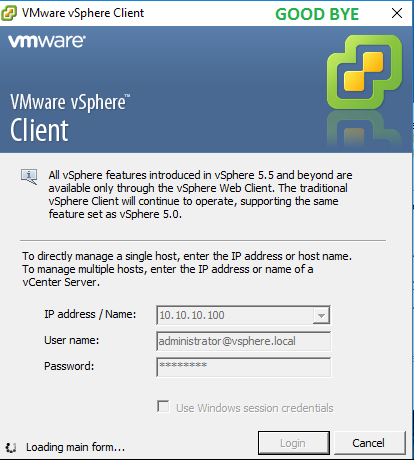Click the vSphere 5.5 features notice text
This screenshot has height=460, width=414.
(200, 195)
